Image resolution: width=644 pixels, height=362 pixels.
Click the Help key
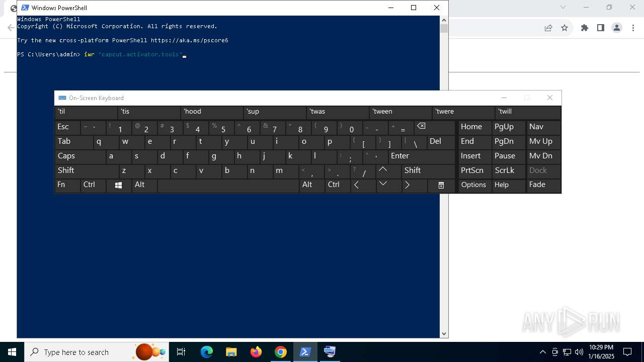[509, 185]
